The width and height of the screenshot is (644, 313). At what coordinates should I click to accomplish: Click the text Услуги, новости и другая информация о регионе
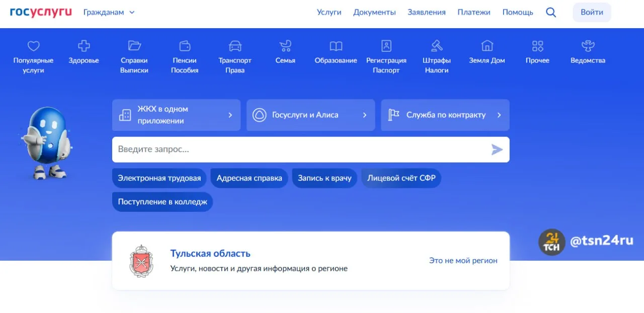(x=259, y=268)
